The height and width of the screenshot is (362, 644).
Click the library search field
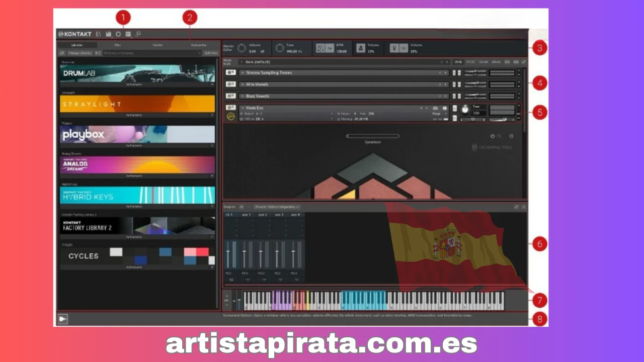(x=152, y=53)
